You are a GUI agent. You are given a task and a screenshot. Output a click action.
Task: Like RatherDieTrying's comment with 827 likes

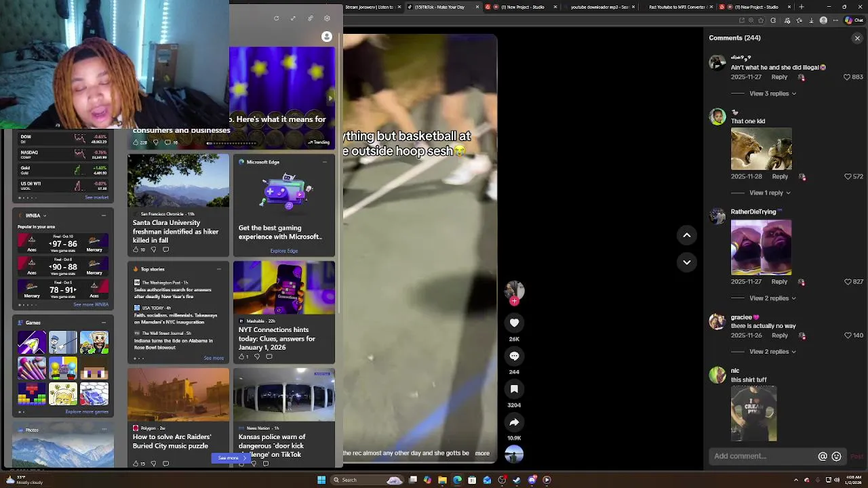848,282
